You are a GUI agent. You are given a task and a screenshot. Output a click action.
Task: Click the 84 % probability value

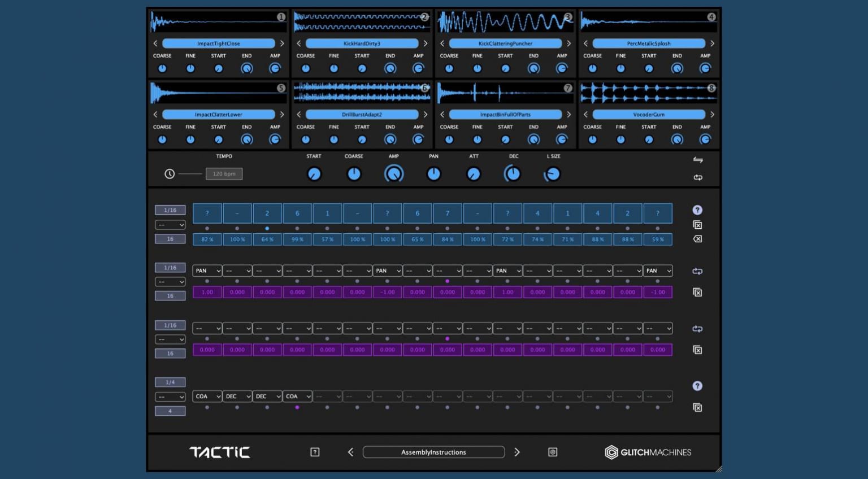[x=448, y=239]
